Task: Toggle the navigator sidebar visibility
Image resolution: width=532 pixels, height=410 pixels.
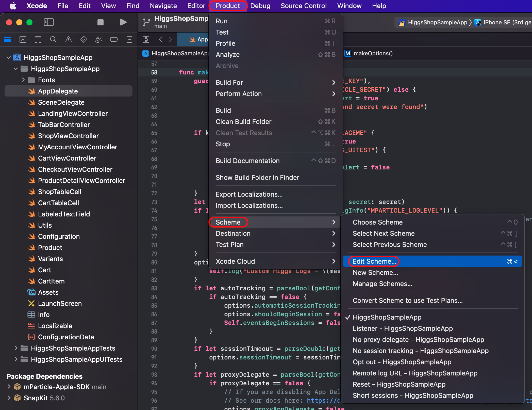Action: [x=49, y=22]
